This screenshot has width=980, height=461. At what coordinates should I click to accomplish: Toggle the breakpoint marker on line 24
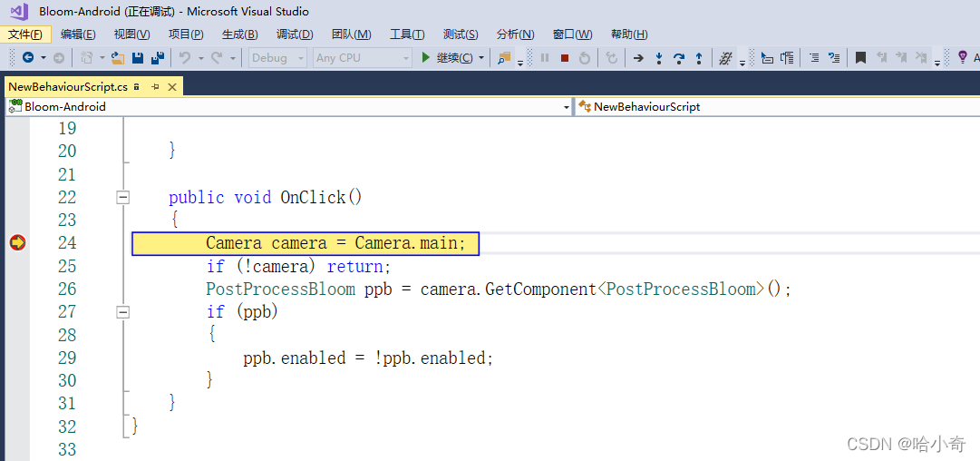point(17,242)
